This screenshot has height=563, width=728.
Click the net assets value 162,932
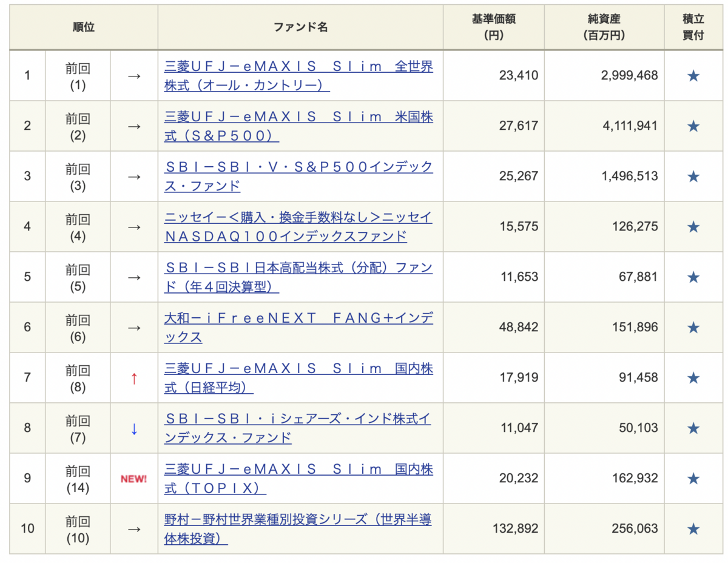[636, 479]
